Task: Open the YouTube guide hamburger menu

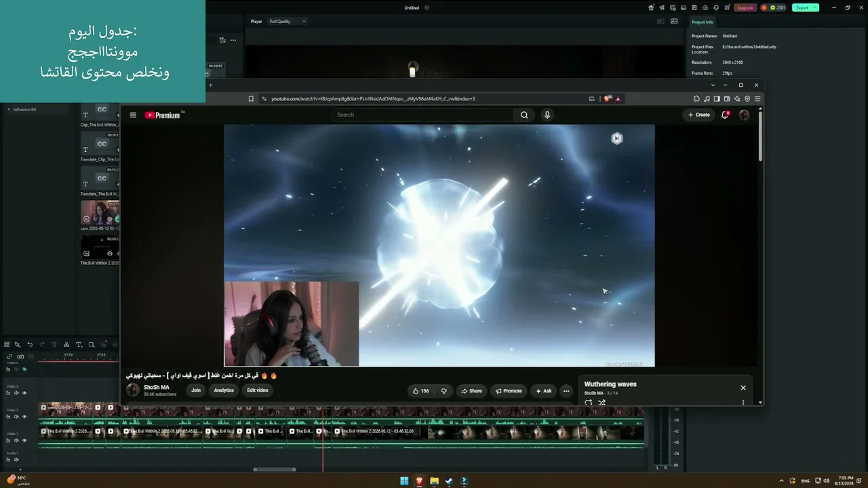Action: (x=133, y=115)
